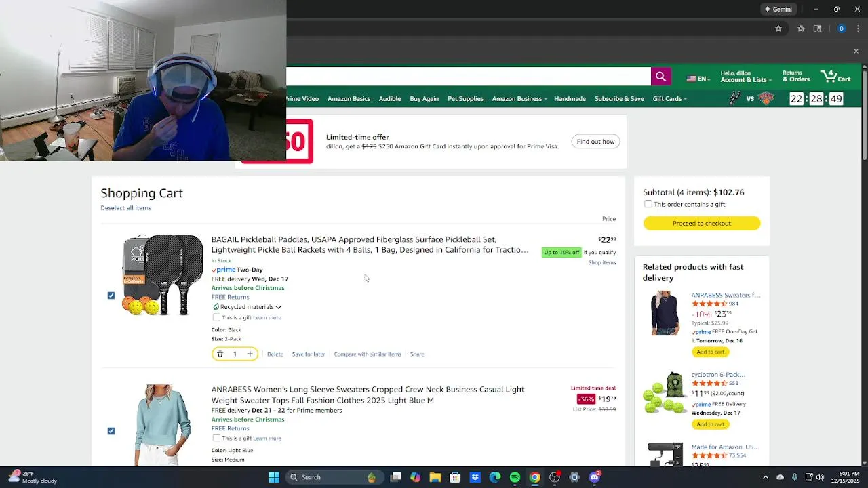Click the Task View taskbar icon
This screenshot has width=868, height=488.
(396, 477)
